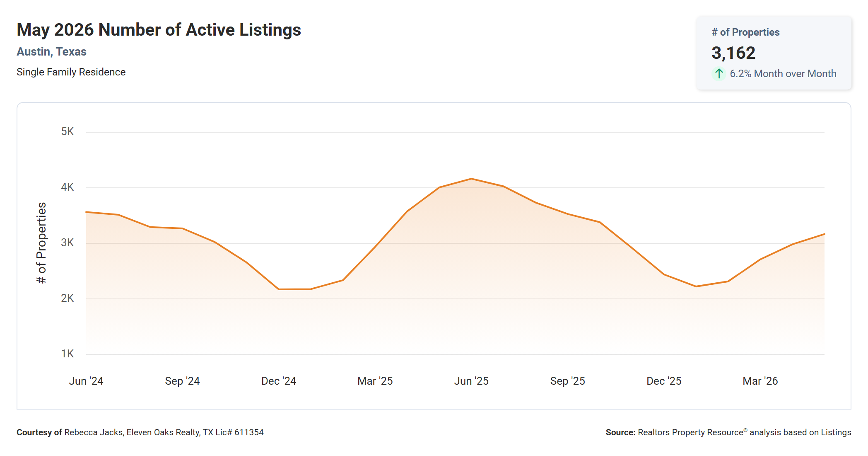Viewport: 868px width, 456px height.
Task: Click 'Single Family Residence' label
Action: [71, 72]
